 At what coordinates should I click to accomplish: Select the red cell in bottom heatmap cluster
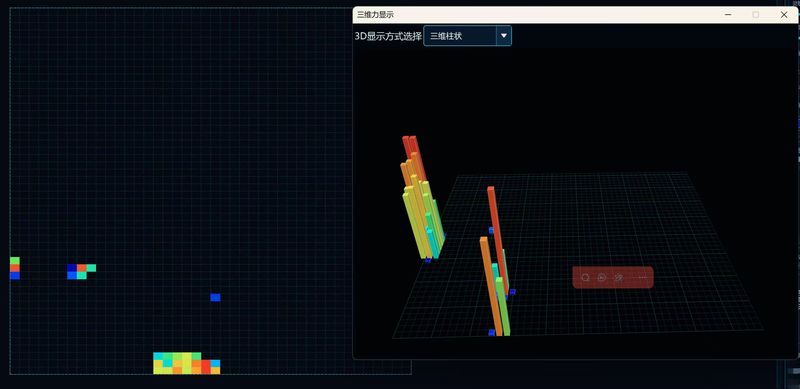coord(206,366)
